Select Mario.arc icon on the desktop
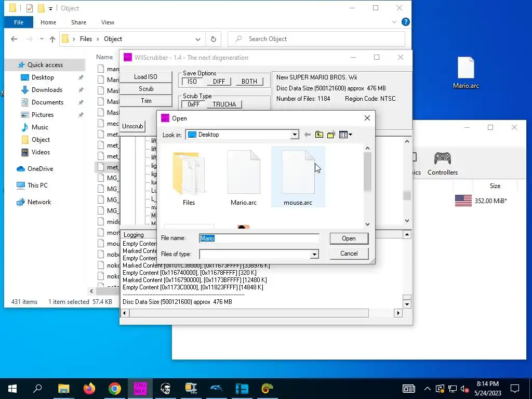 (466, 73)
